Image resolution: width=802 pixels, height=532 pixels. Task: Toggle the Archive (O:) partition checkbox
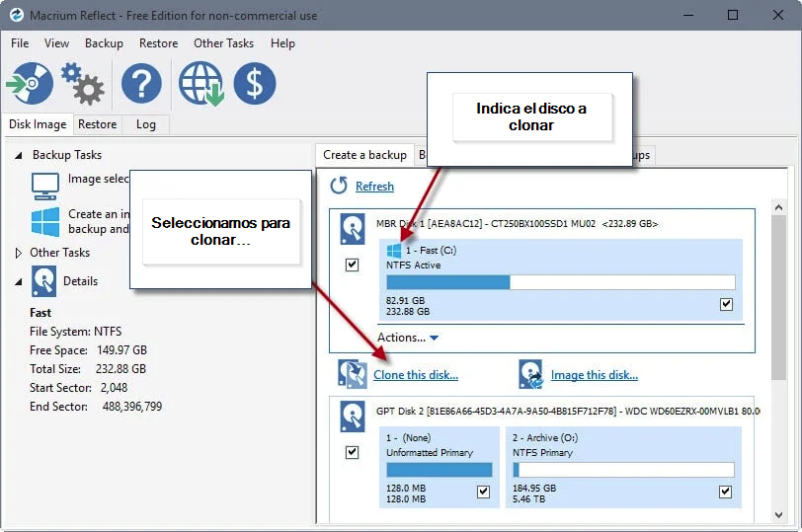click(x=725, y=492)
